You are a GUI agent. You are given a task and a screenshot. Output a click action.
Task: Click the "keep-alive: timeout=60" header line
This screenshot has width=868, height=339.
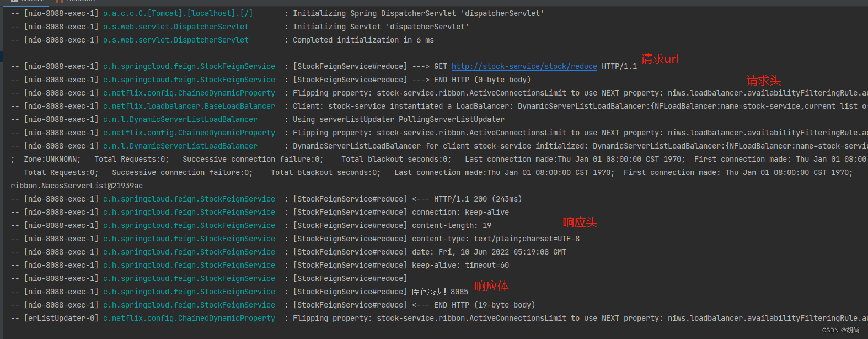[460, 265]
